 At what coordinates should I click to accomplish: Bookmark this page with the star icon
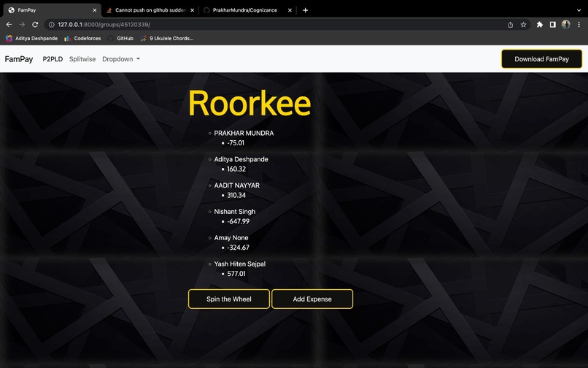tap(523, 24)
